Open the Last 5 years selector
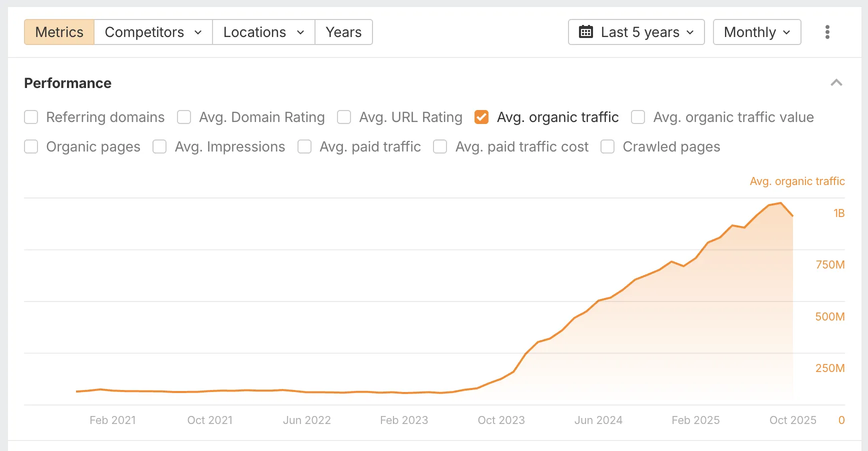868x451 pixels. click(x=636, y=31)
